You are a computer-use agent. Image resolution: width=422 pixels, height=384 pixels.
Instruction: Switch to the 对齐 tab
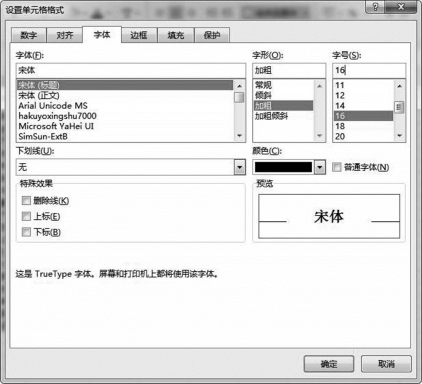(x=65, y=35)
